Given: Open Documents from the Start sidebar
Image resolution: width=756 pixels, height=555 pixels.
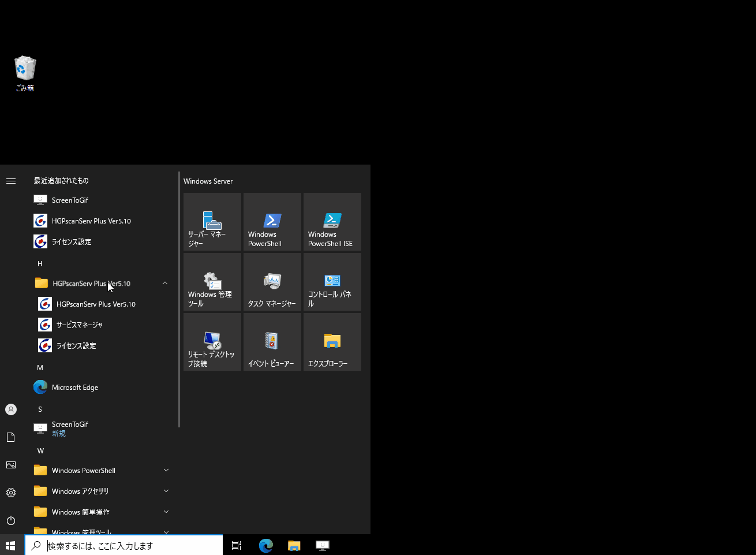Looking at the screenshot, I should click(11, 437).
